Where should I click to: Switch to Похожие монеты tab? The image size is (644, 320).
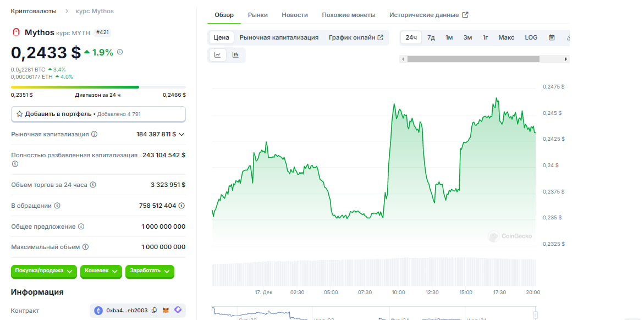pos(349,15)
